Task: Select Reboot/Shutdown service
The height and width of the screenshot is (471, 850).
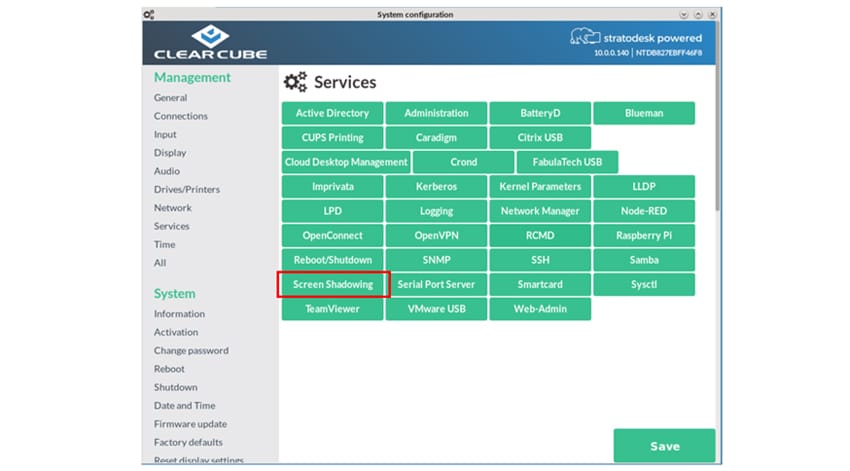Action: pyautogui.click(x=332, y=260)
